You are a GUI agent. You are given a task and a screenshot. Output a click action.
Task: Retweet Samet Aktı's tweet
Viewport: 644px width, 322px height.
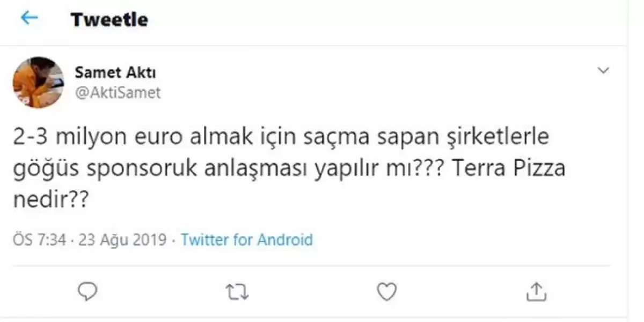pos(236,291)
